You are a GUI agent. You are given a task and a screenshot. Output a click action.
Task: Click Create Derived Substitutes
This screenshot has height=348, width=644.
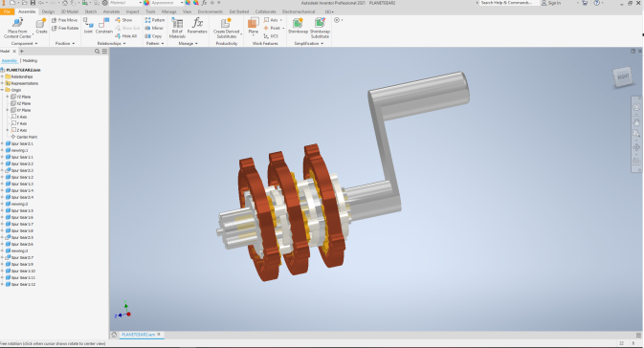pyautogui.click(x=226, y=28)
